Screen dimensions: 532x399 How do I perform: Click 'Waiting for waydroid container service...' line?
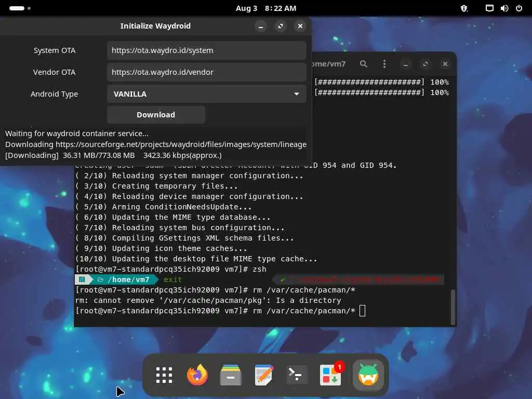[x=77, y=134]
